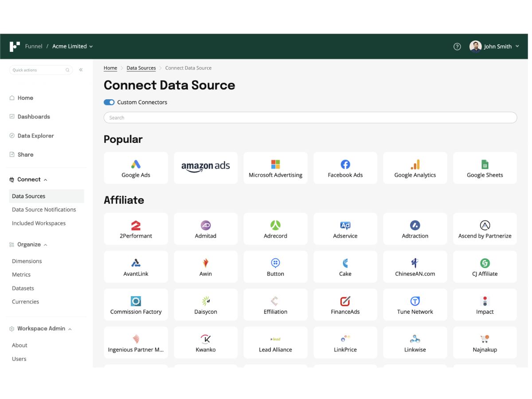Open the help question mark icon
This screenshot has height=399, width=532.
click(x=457, y=47)
